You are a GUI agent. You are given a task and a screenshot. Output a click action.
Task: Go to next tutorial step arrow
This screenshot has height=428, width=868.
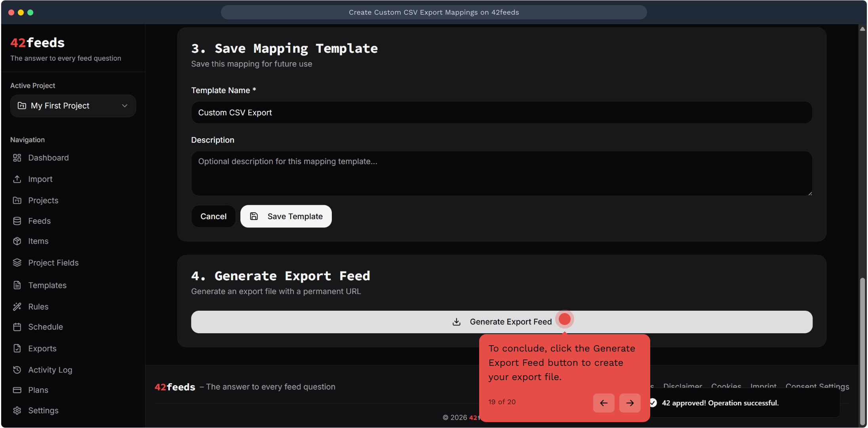(630, 403)
